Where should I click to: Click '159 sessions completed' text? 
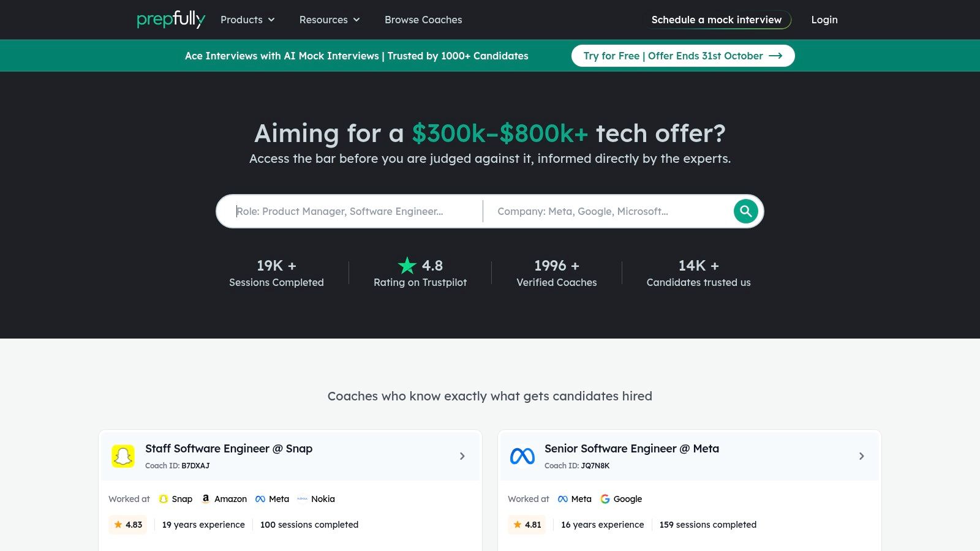click(x=708, y=525)
